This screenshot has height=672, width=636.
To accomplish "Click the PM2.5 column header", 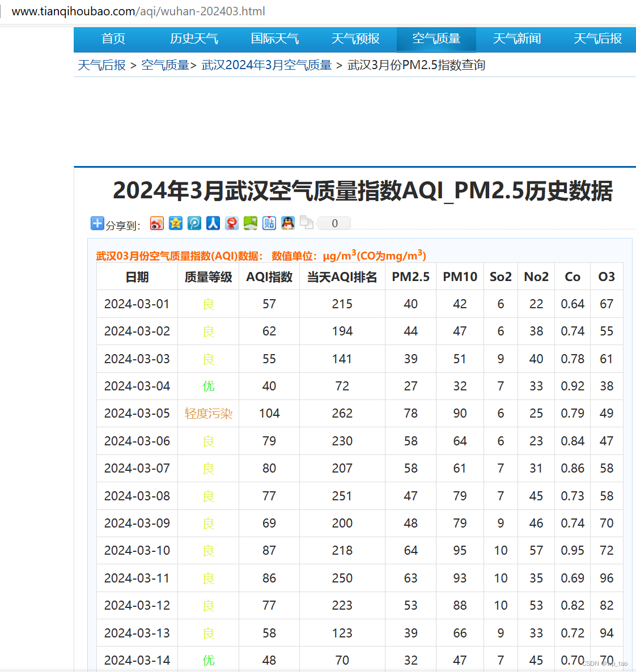I will [410, 277].
